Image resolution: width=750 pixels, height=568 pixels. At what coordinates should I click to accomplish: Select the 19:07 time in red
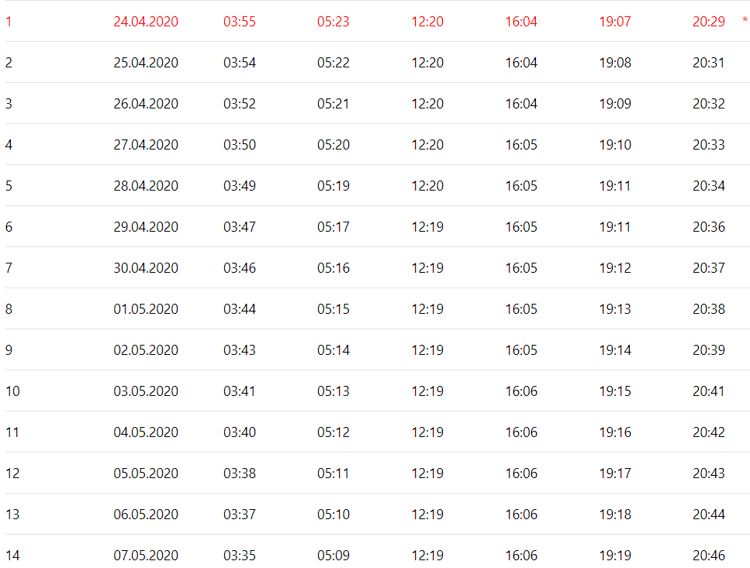(615, 21)
